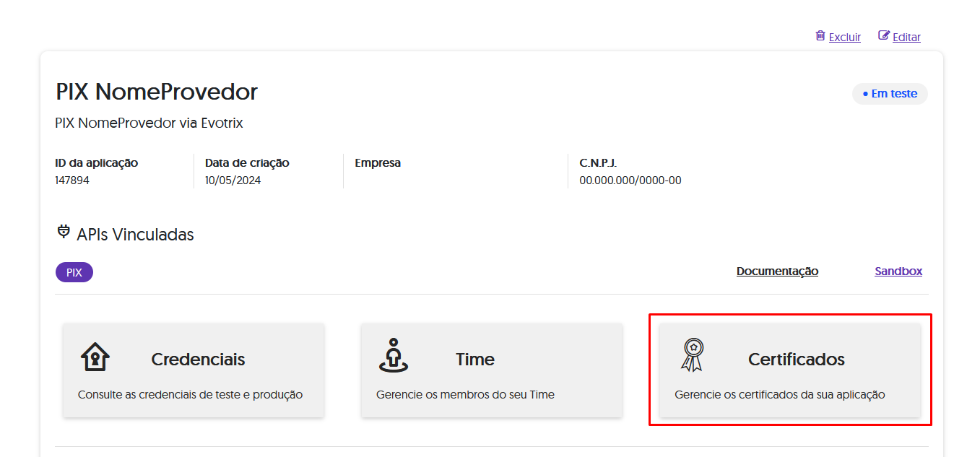
Task: Open the Documentação link
Action: point(777,271)
